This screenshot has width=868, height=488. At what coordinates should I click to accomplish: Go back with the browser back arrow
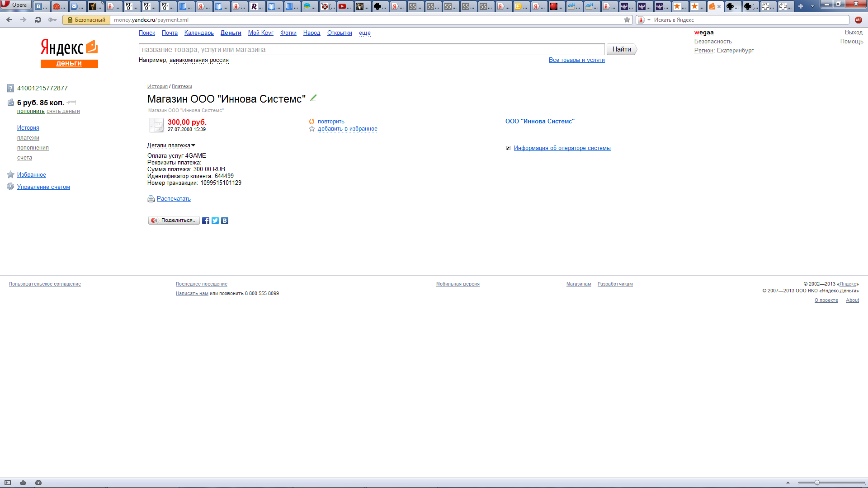9,20
